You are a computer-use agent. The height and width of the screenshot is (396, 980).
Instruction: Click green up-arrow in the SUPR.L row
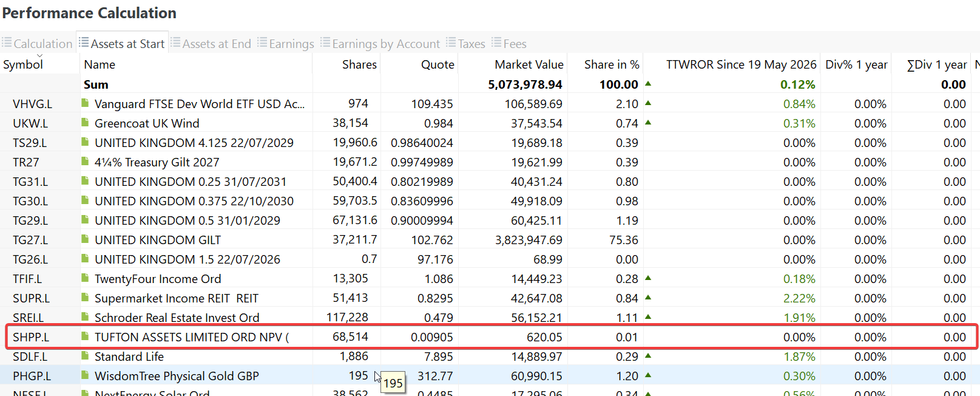click(x=648, y=297)
